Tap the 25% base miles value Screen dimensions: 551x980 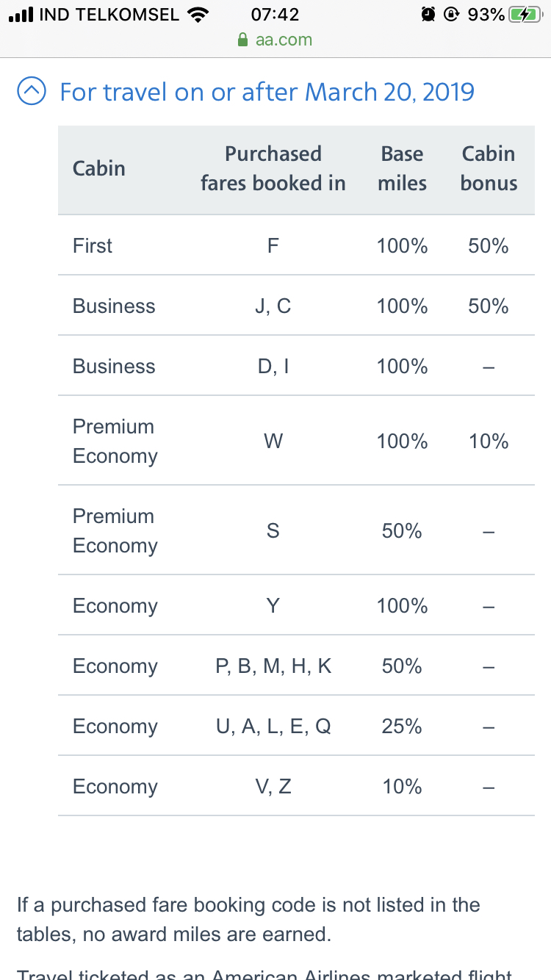click(402, 726)
